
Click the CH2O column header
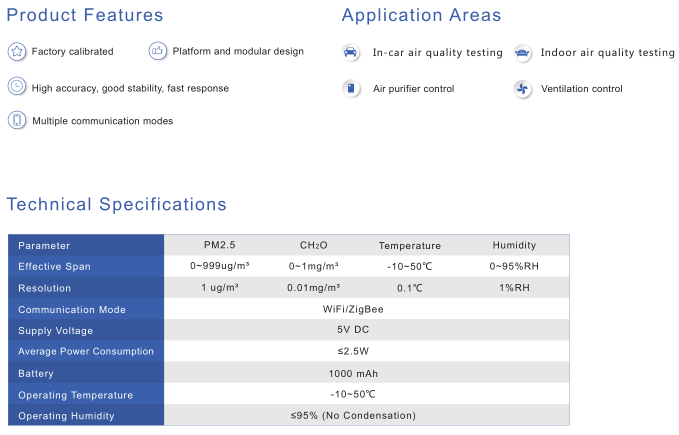click(x=314, y=245)
